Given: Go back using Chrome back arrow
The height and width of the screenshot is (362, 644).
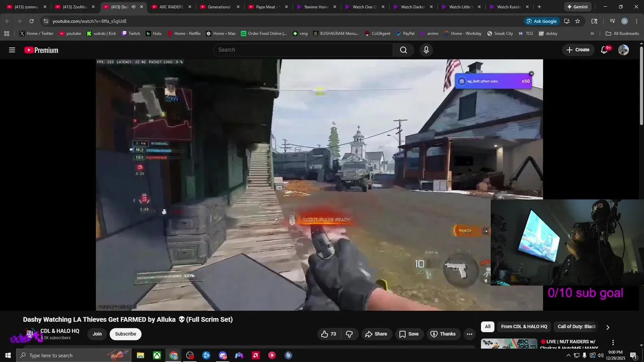Looking at the screenshot, I should (7, 21).
